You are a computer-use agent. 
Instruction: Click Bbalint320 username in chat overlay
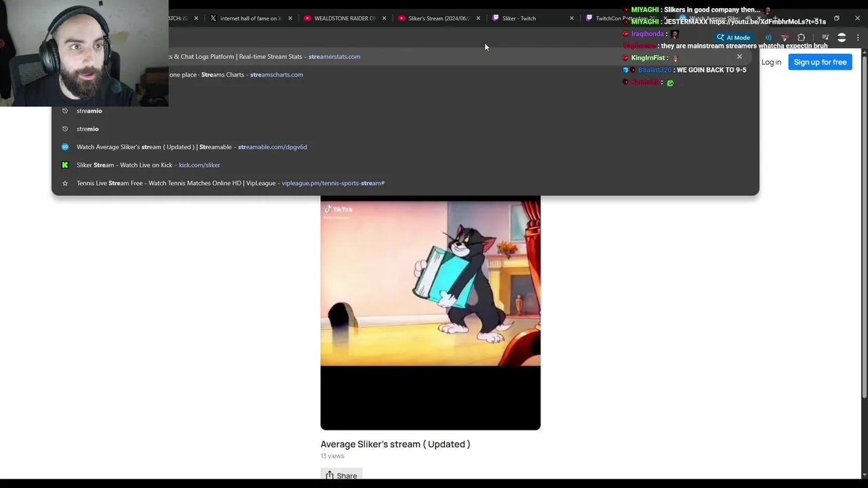[x=654, y=70]
